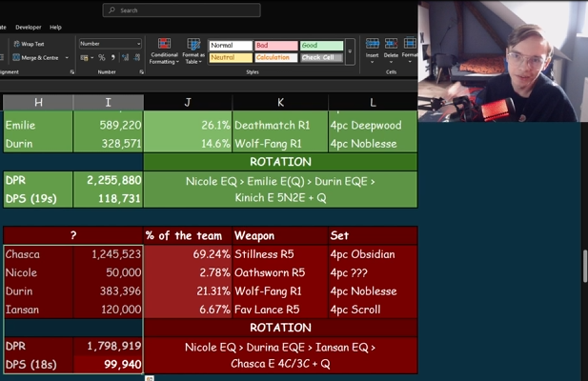Click the red '?' header cell

point(73,235)
